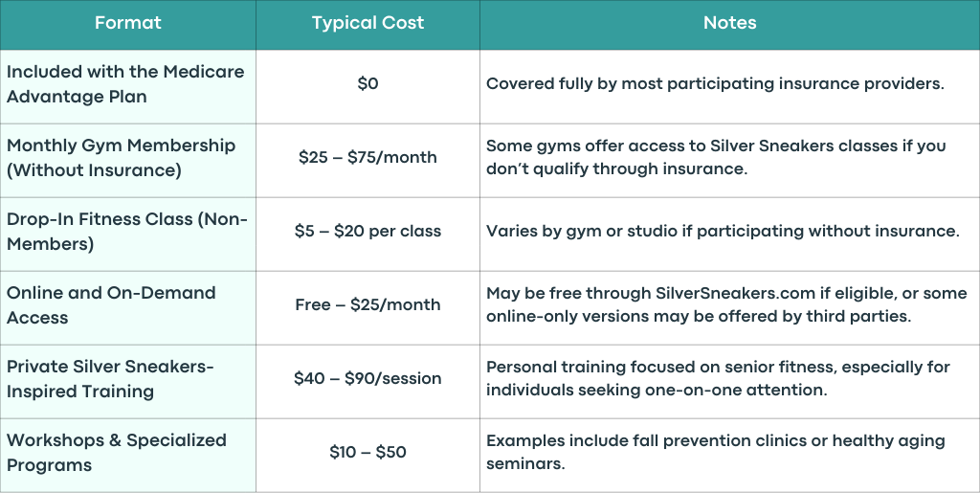
Task: Select the $0 cost cell
Action: (367, 86)
